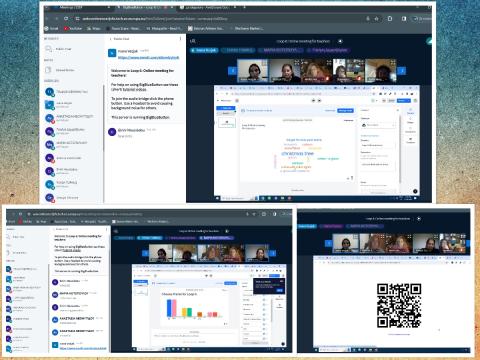Toggle users list icon beside top meeting title

tap(192, 41)
